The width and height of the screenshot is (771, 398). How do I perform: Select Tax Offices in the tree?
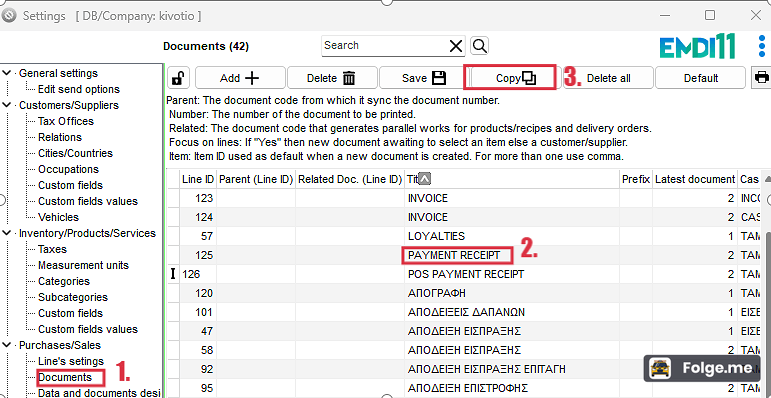(x=65, y=121)
